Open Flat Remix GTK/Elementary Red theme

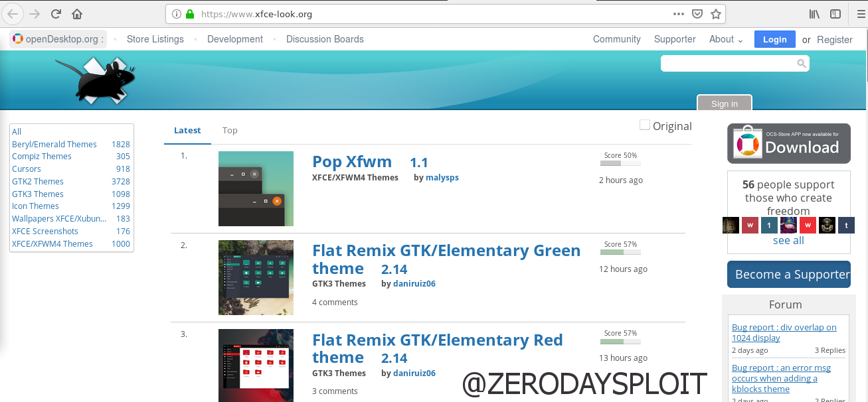click(x=438, y=349)
